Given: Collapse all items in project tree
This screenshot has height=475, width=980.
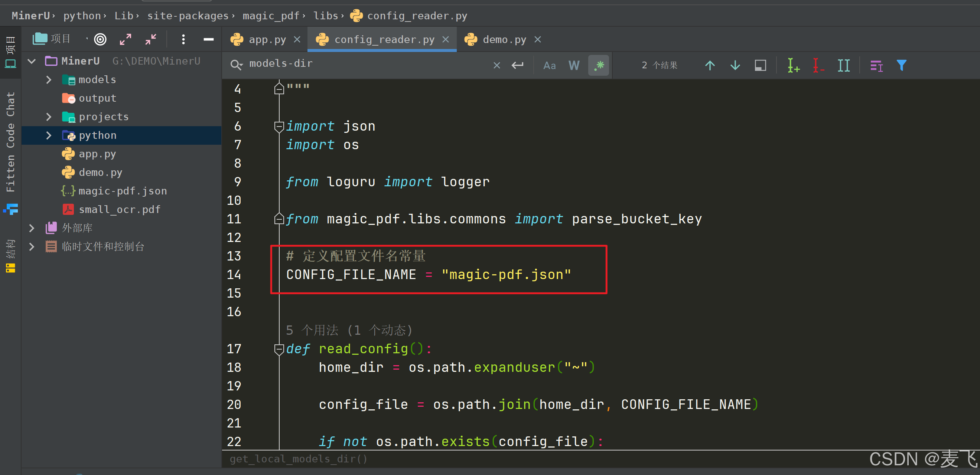Looking at the screenshot, I should (151, 39).
